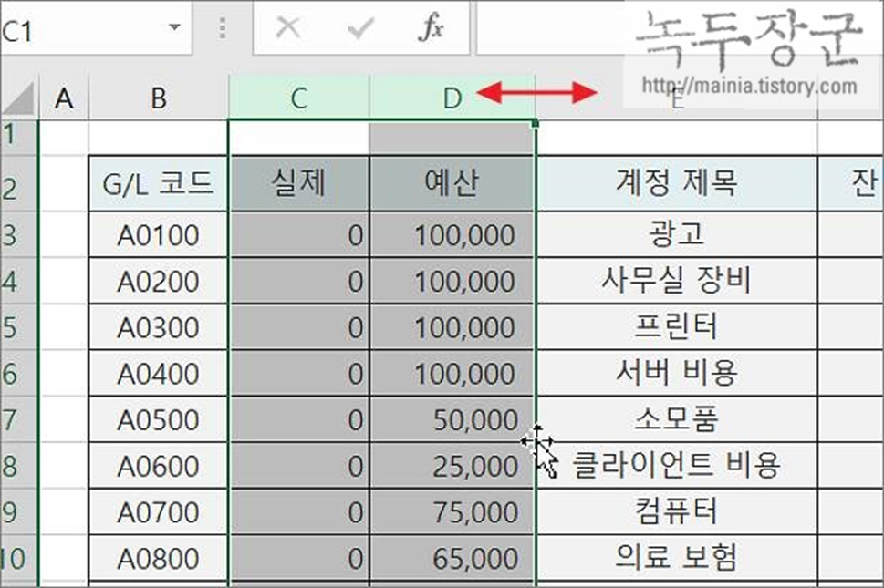Select cell A0700

click(x=159, y=512)
